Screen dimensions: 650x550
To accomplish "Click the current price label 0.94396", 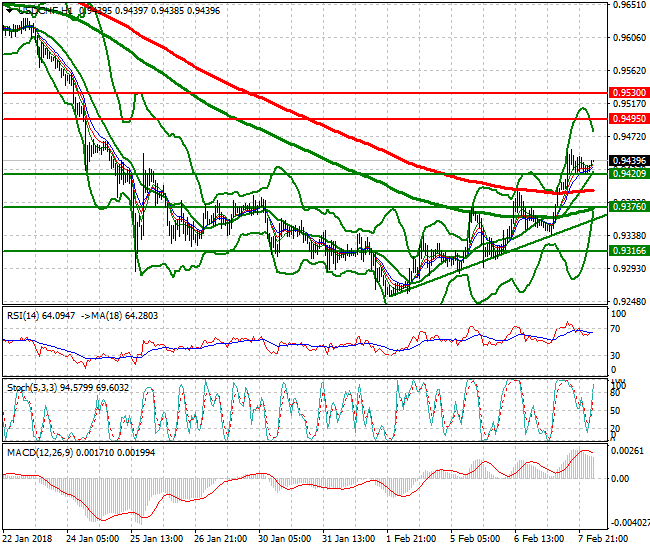I will click(629, 161).
